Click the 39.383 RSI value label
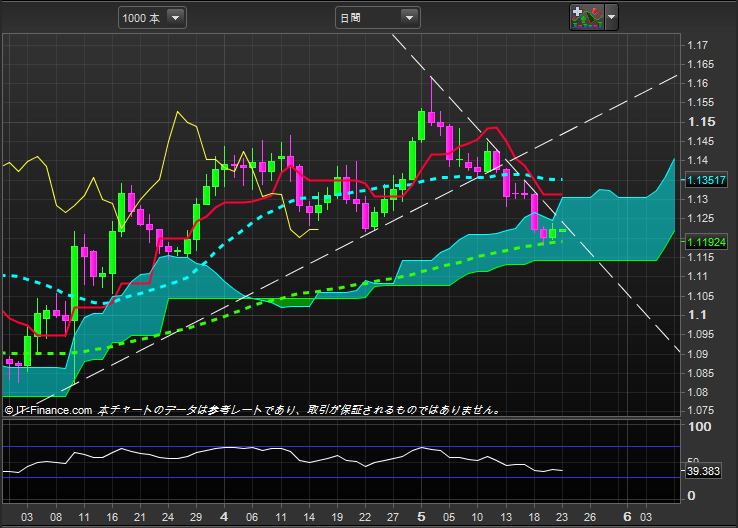This screenshot has height=528, width=738. 703,471
